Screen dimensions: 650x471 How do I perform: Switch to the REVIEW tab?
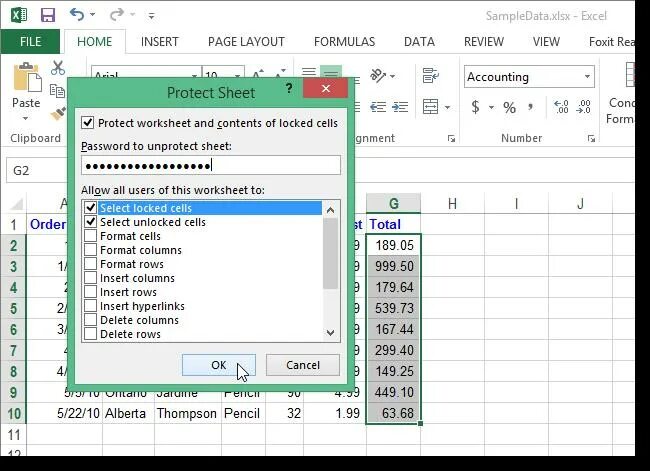pos(483,42)
